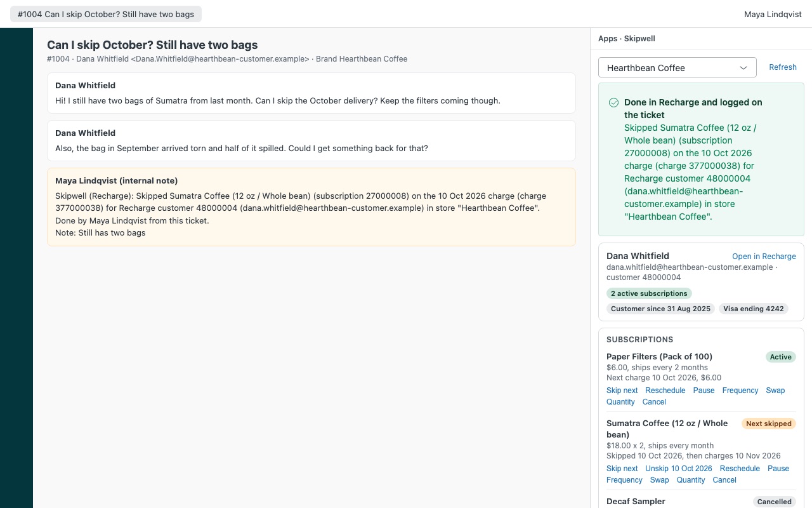Click Dana's message about the torn September bag

(311, 140)
